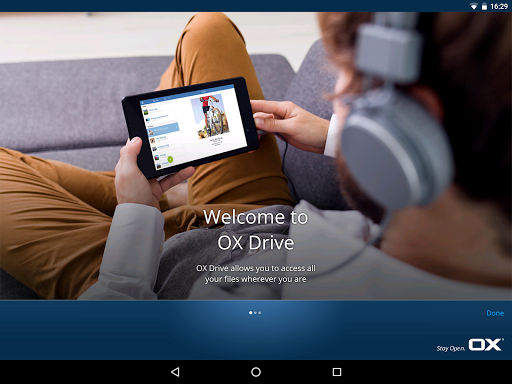This screenshot has height=384, width=512.
Task: Go to the third page indicator dot
Action: coord(260,313)
